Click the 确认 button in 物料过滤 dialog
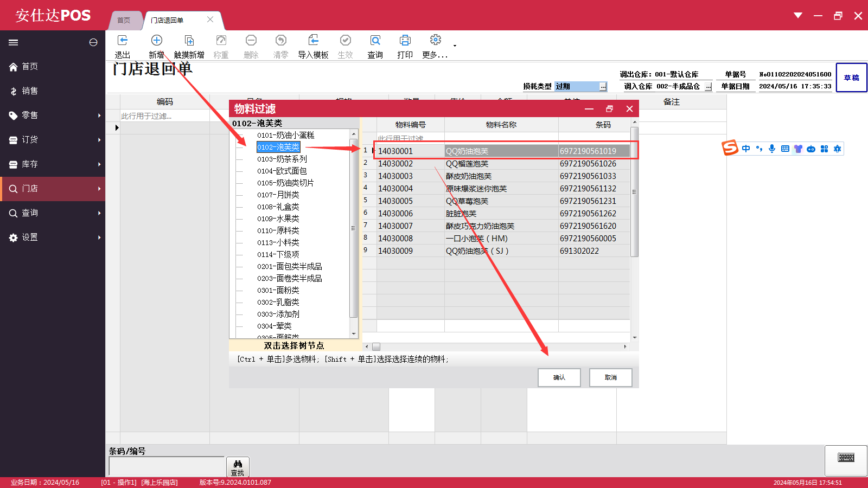The width and height of the screenshot is (868, 488). pyautogui.click(x=559, y=377)
